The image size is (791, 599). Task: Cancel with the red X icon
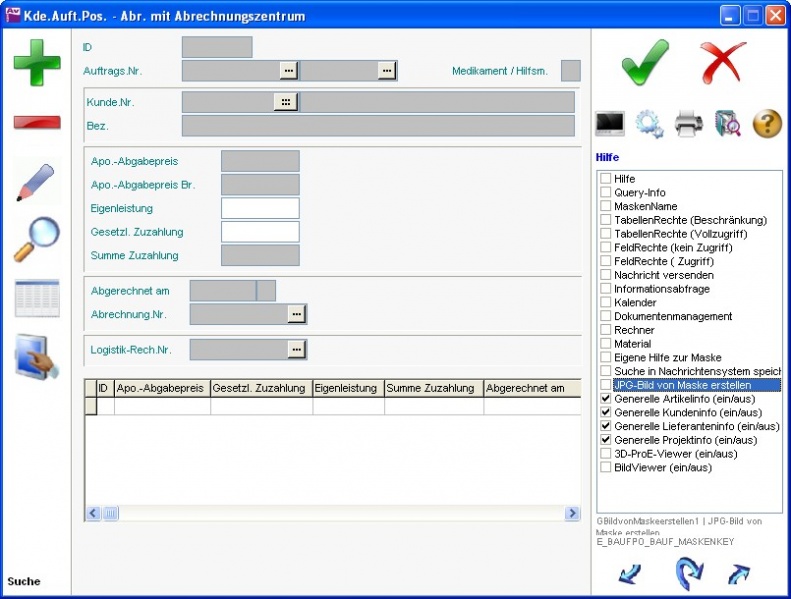723,62
